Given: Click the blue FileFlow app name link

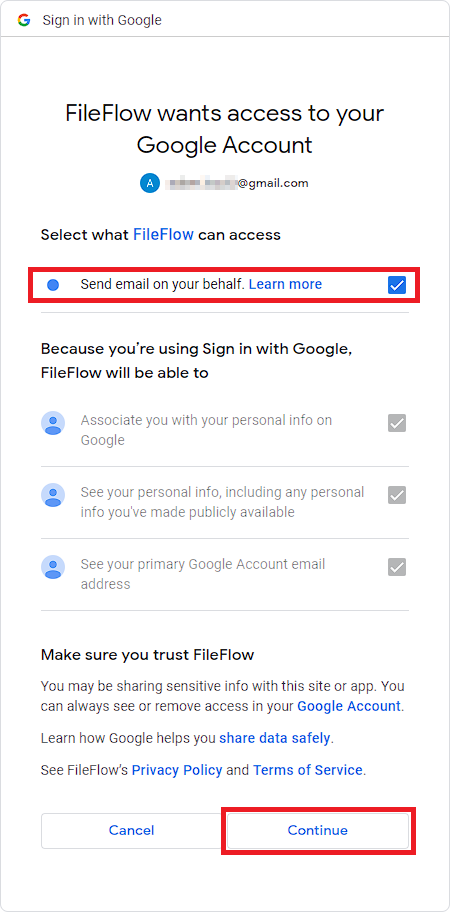Looking at the screenshot, I should pyautogui.click(x=163, y=235).
